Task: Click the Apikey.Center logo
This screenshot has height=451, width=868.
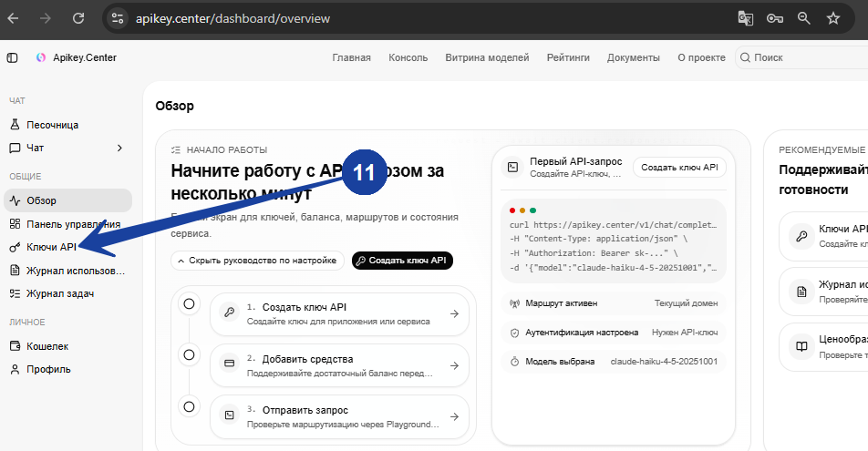Action: tap(40, 57)
